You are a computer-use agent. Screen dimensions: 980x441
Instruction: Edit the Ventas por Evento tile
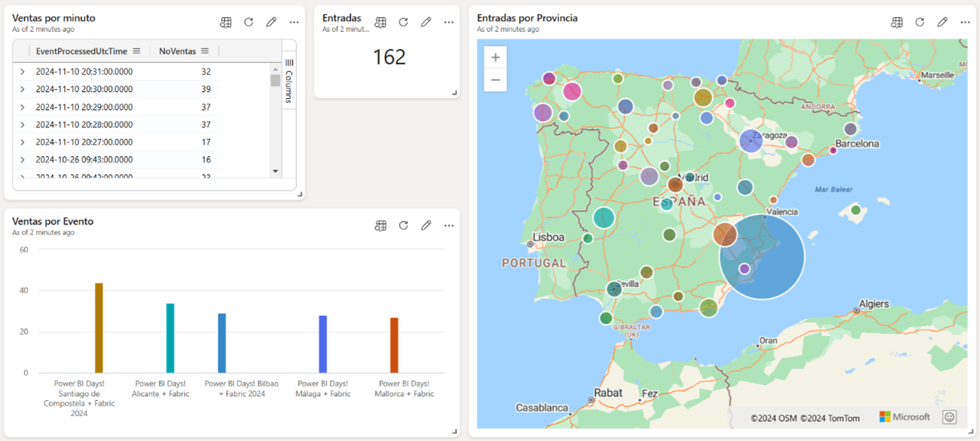[426, 225]
